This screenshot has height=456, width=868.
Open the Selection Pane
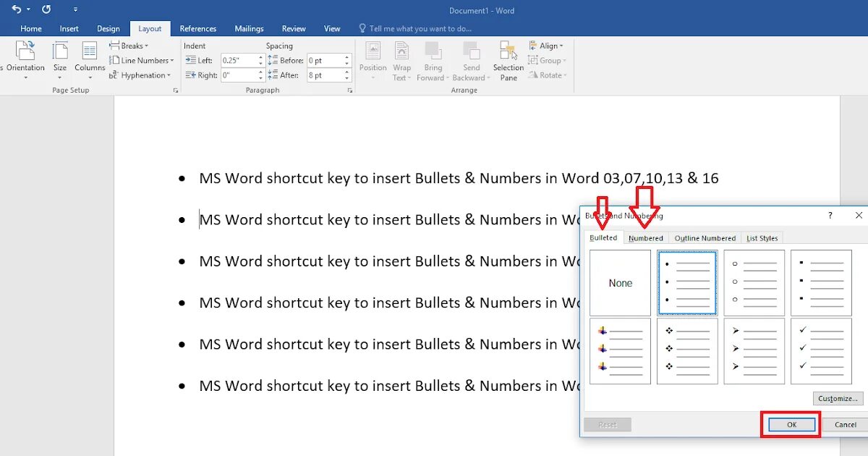(x=509, y=60)
